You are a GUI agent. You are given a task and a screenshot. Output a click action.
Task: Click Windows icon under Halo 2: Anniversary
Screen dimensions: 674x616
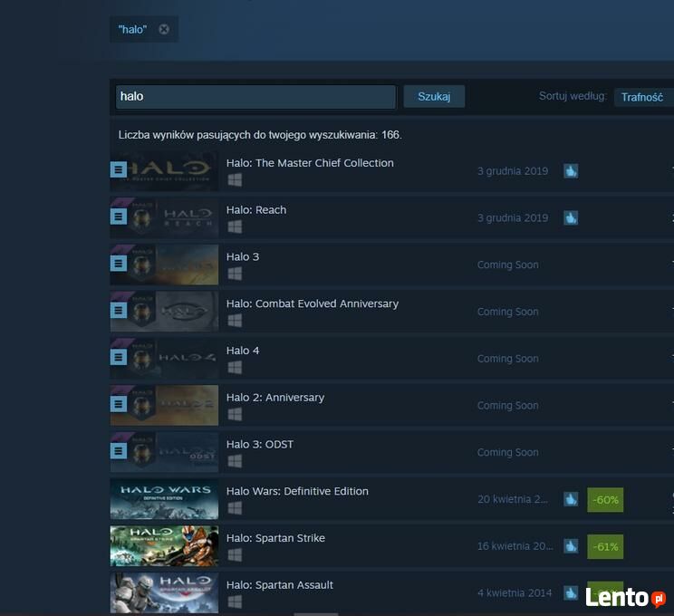(235, 414)
